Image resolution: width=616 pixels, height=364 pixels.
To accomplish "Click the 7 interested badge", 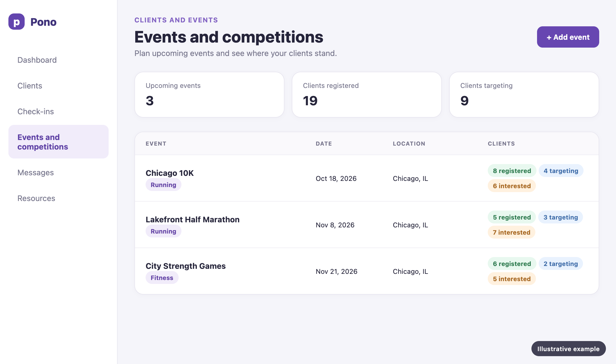I will [x=512, y=232].
